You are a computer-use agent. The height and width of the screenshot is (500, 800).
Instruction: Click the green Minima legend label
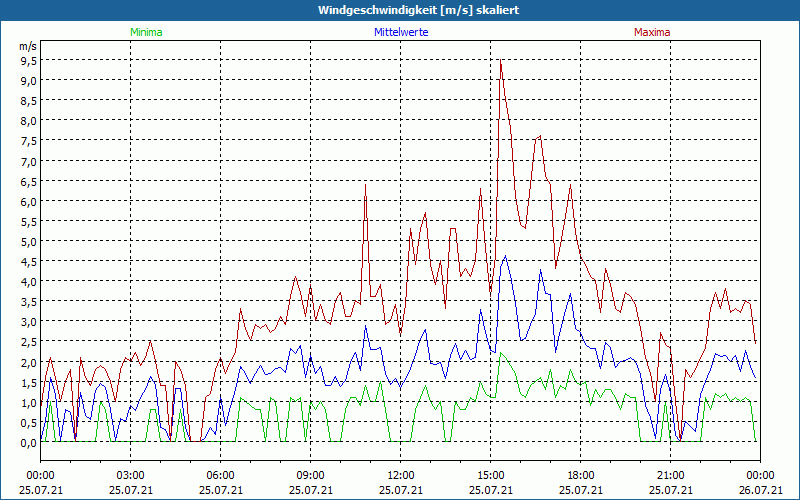pos(146,32)
